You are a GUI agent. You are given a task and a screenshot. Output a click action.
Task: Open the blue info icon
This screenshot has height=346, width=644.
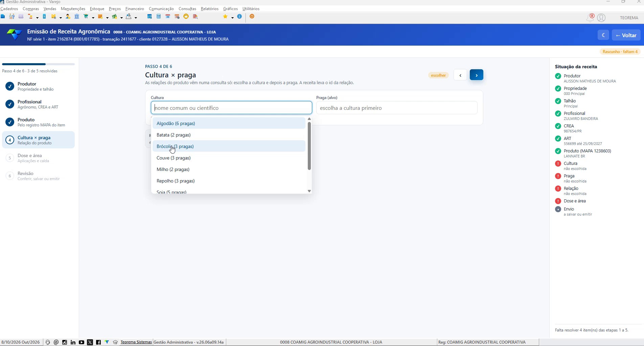239,16
